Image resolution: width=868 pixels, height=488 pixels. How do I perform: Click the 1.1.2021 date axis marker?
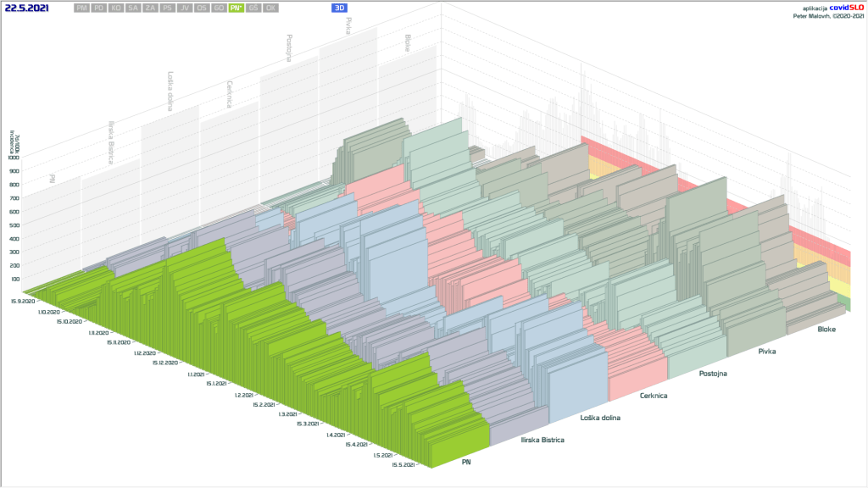[x=194, y=374]
